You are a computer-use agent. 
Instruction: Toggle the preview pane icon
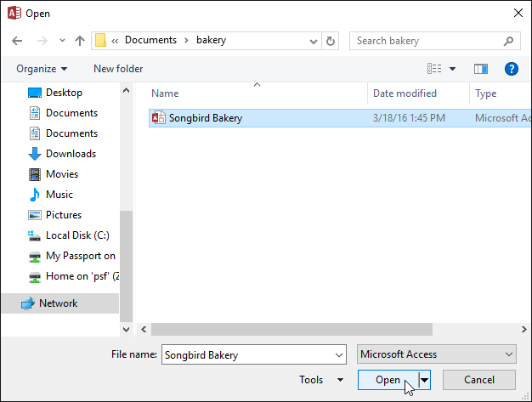pyautogui.click(x=481, y=69)
